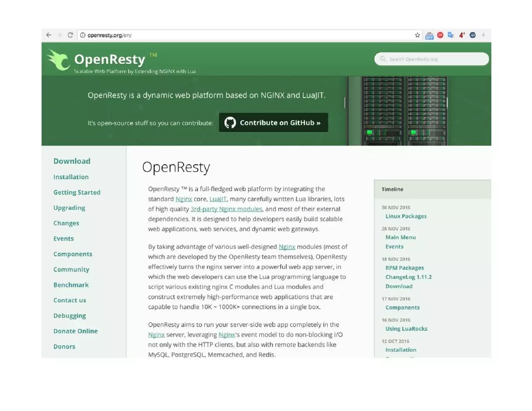Screen dimensions: 532x411
Task: Open the Linux Packages timeline link
Action: click(x=406, y=216)
